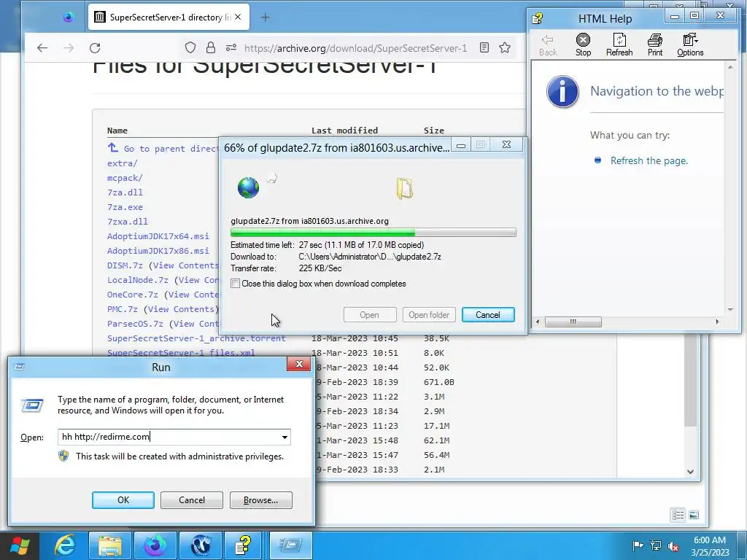Screen dimensions: 747x560
Task: Click Back in HTML Help toolbar
Action: coord(548,44)
